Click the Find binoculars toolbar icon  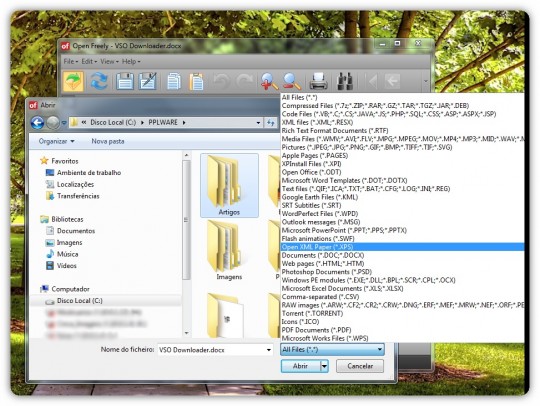click(345, 82)
